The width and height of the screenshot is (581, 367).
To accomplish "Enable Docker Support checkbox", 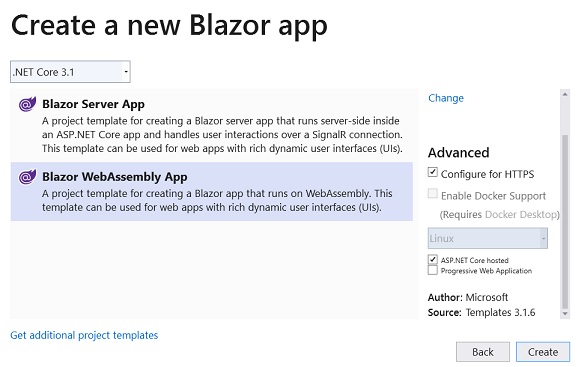I will point(432,194).
